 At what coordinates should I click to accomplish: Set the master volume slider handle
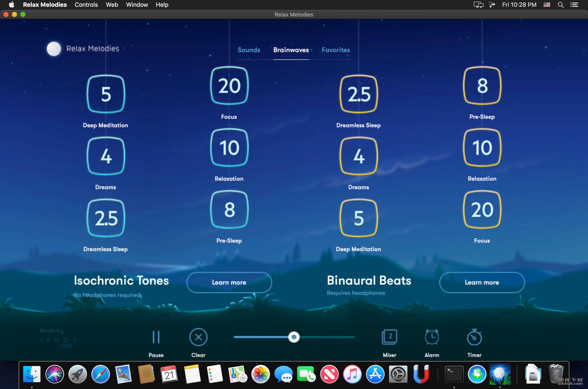tap(294, 337)
